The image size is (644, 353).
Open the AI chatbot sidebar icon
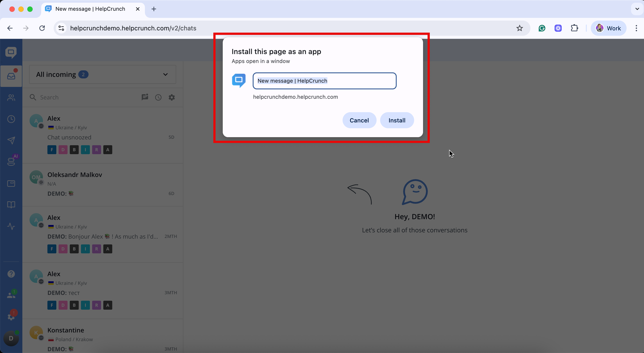tap(11, 161)
